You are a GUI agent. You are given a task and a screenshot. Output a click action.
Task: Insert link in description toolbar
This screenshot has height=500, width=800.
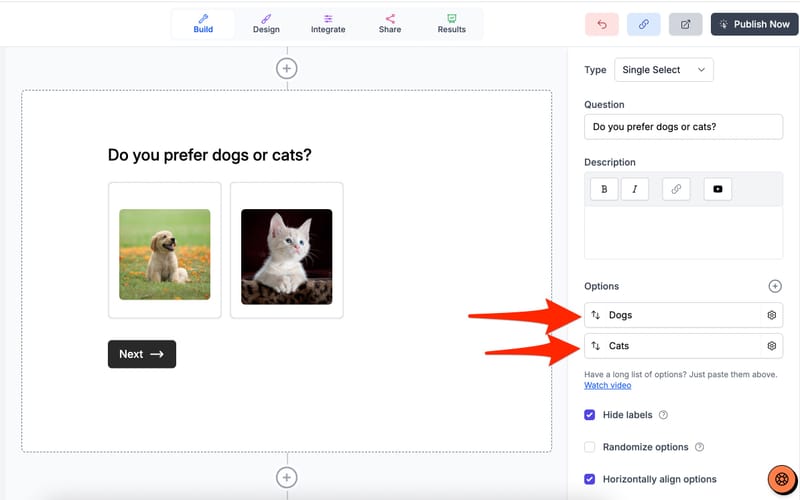[x=676, y=189]
